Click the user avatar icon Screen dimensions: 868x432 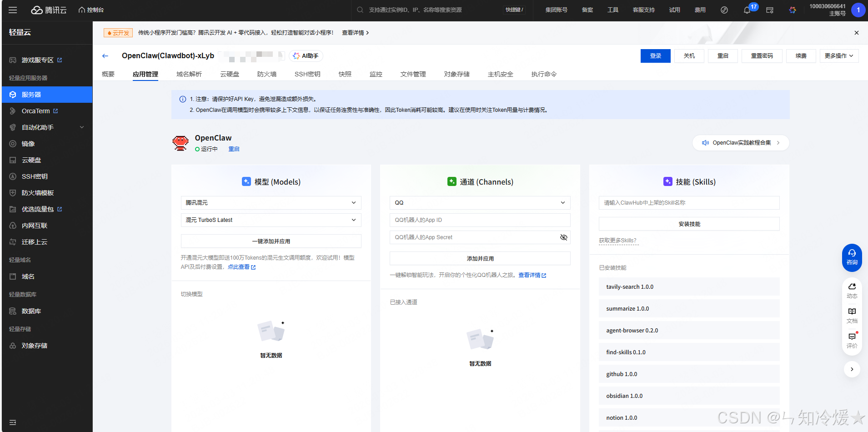[x=858, y=10]
